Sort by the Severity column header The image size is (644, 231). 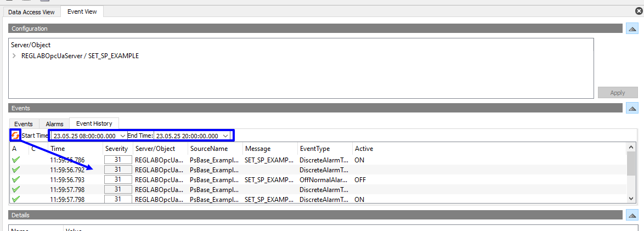(x=116, y=149)
